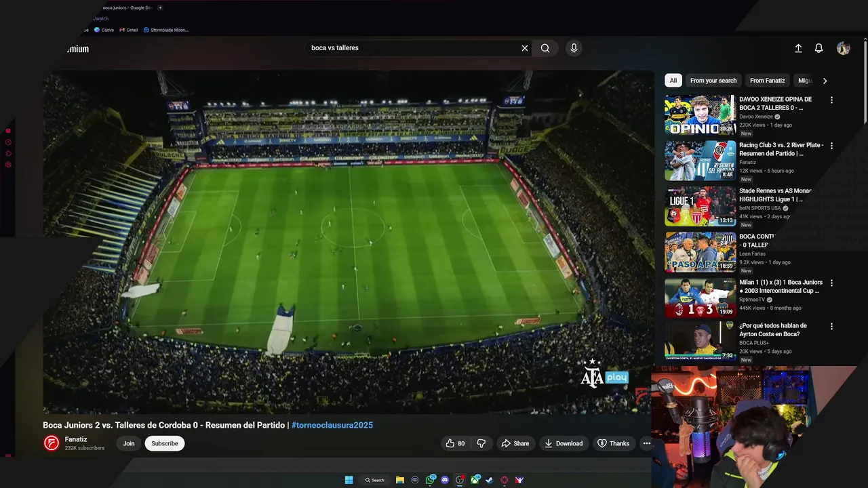This screenshot has width=868, height=488.
Task: Click the magnifier search button
Action: [545, 48]
